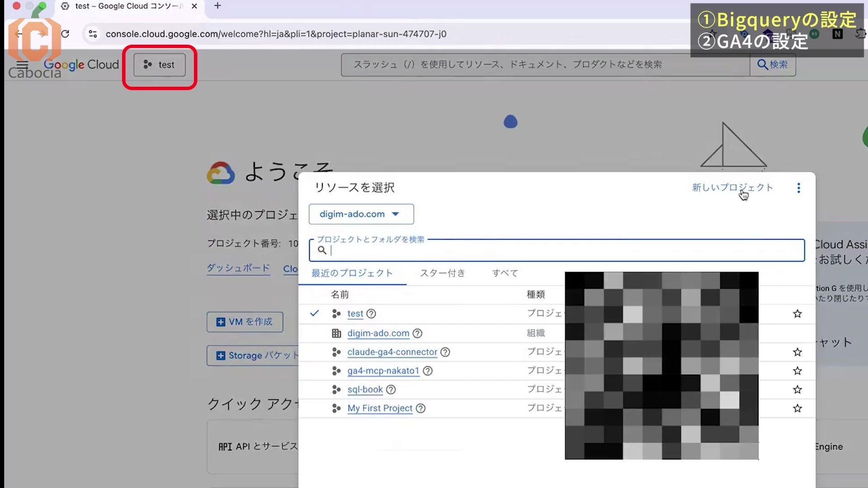Click the project icon beside claude-ga4-connector

(x=336, y=352)
